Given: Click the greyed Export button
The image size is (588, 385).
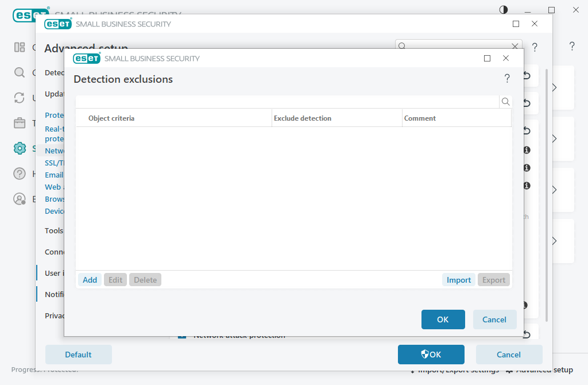Looking at the screenshot, I should click(493, 280).
